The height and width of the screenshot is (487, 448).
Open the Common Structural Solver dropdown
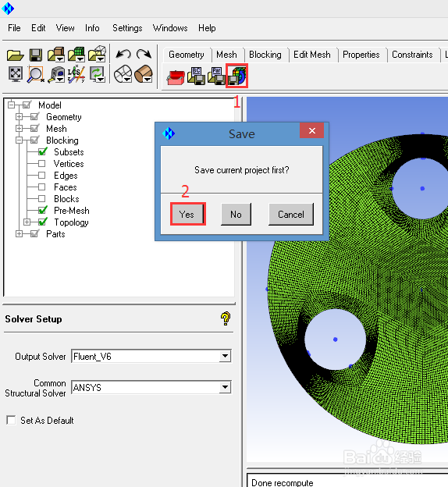tap(225, 387)
